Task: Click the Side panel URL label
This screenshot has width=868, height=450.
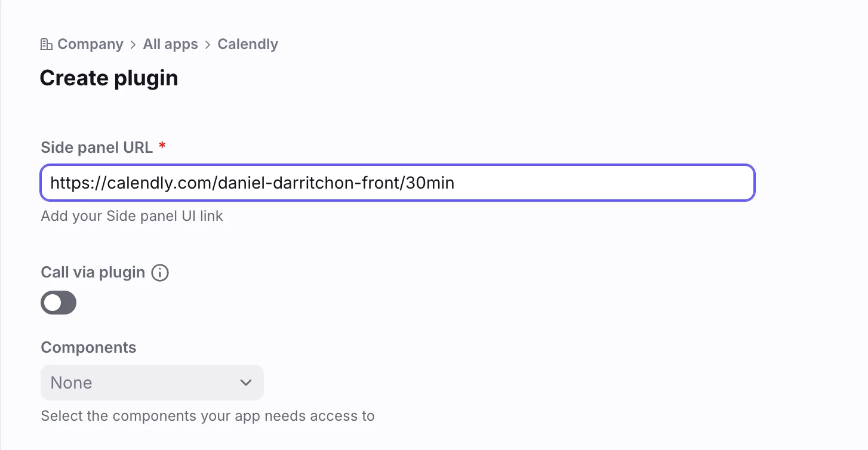Action: pos(97,147)
